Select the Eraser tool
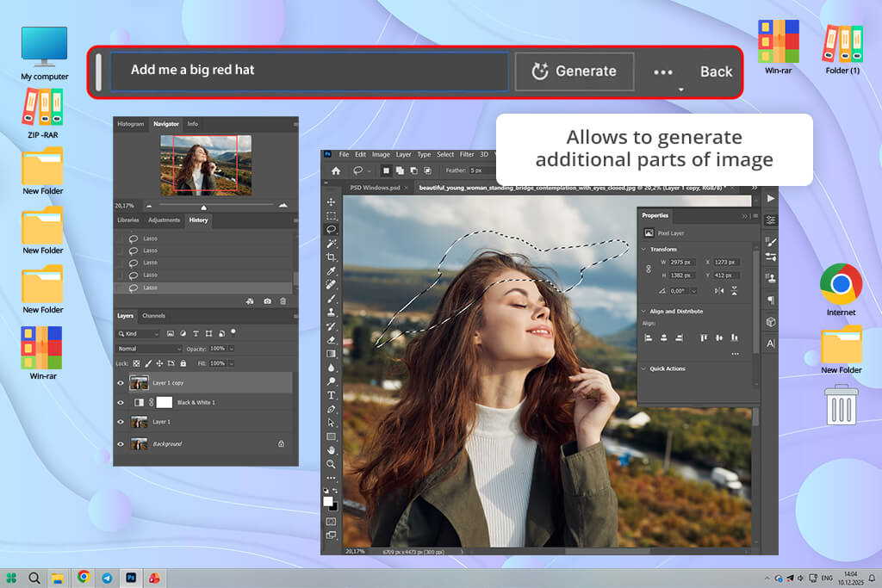882x588 pixels. point(331,339)
